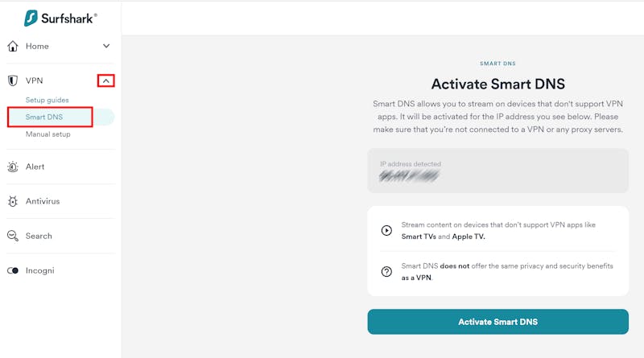Open the Incogni section label
Screen dimensions: 644x358
tap(39, 270)
